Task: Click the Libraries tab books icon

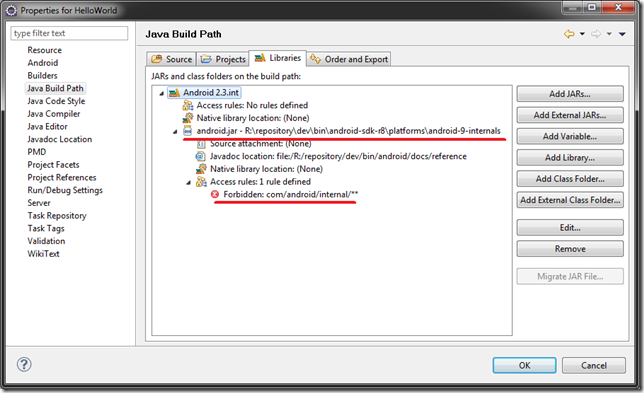Action: pyautogui.click(x=260, y=58)
